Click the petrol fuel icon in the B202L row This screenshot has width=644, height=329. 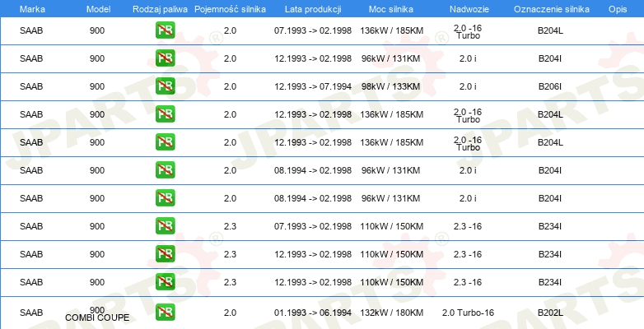pos(165,313)
